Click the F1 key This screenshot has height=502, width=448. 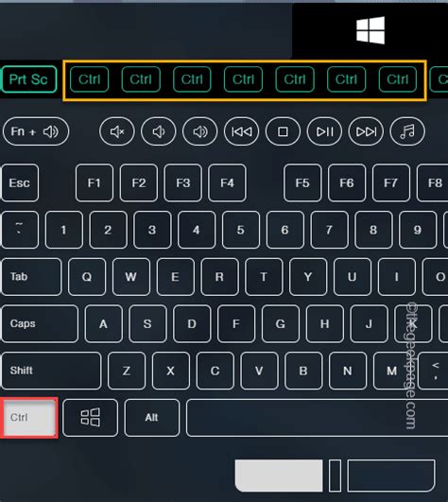click(95, 182)
